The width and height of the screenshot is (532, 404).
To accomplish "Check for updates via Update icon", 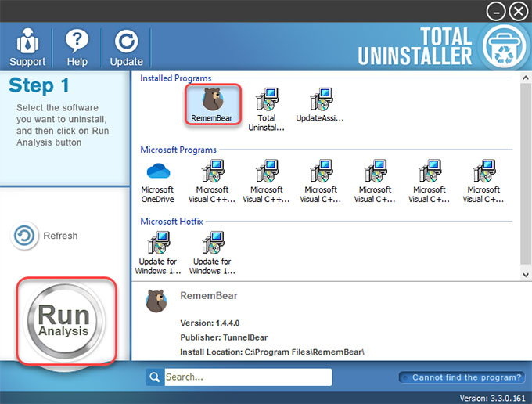I will 126,47.
